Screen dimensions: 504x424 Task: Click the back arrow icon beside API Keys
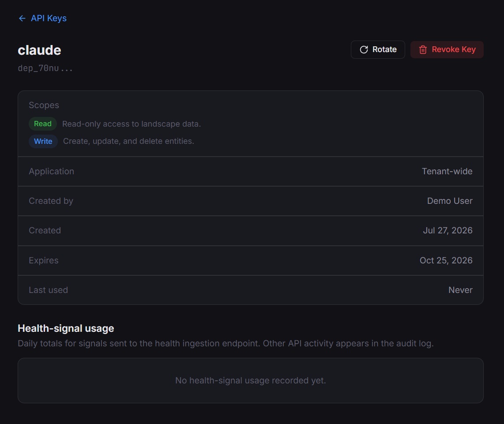pyautogui.click(x=22, y=19)
